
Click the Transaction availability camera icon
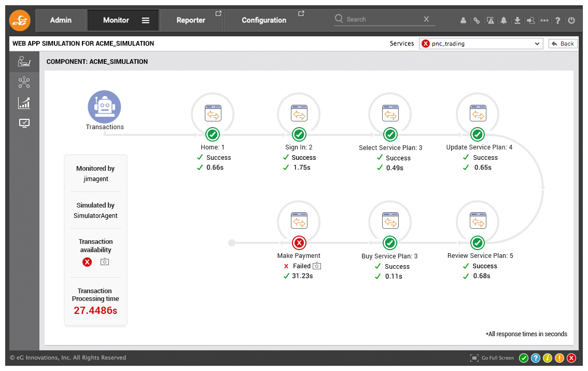point(105,262)
